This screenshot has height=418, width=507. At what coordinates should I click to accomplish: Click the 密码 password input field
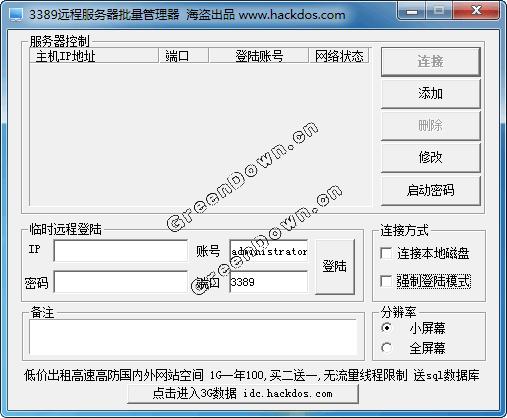121,282
